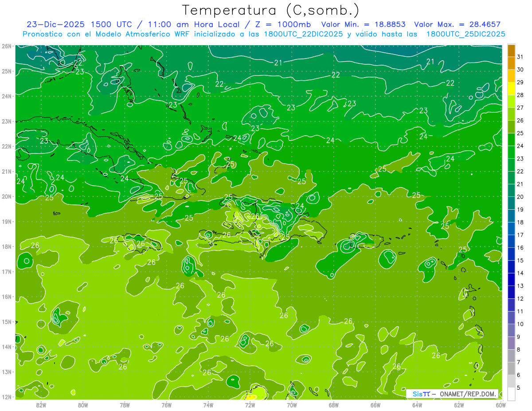Click the 'Valor Max. = 28.4657' text
The image size is (532, 411).
click(458, 24)
